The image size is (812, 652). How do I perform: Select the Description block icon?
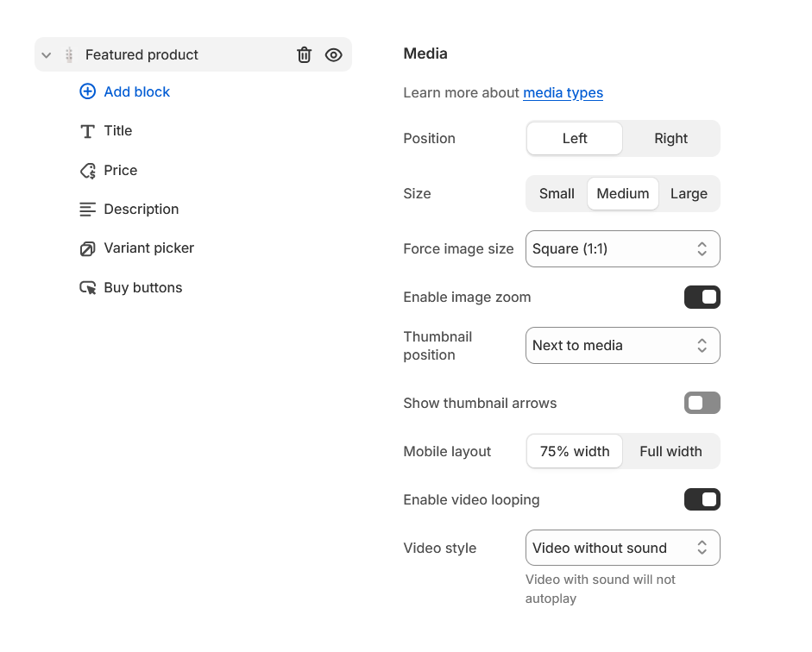coord(87,209)
